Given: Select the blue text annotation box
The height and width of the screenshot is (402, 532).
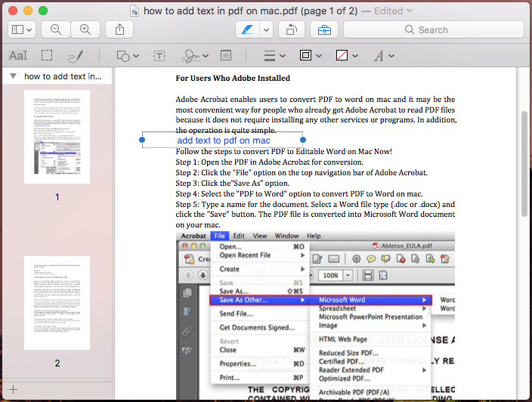Looking at the screenshot, I should tap(223, 140).
